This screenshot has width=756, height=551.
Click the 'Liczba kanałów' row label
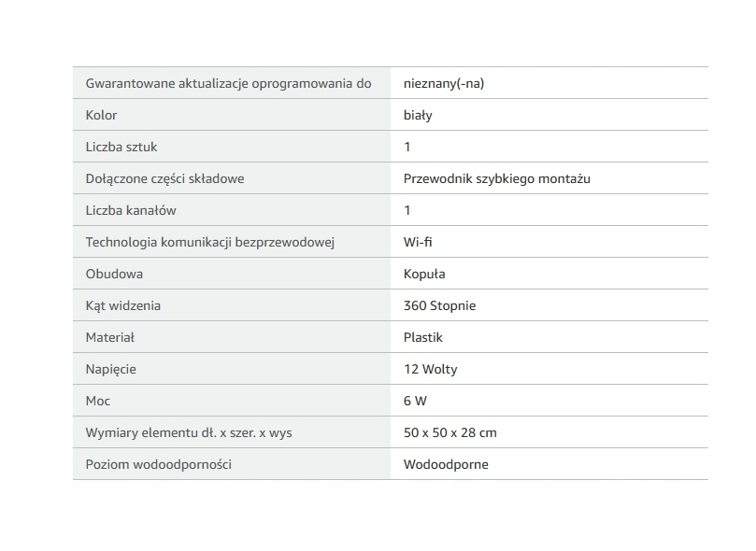point(131,210)
